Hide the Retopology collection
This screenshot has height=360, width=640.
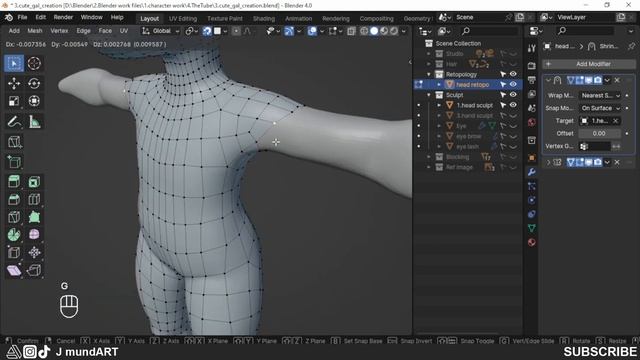click(x=513, y=74)
